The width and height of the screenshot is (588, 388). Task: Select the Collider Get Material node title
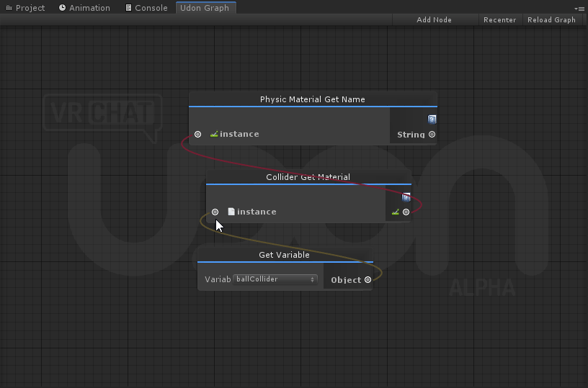pos(308,177)
